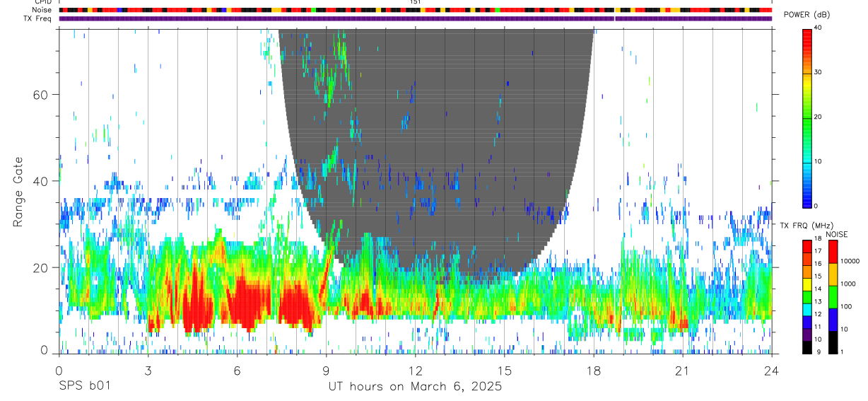Click x-axis tick label "6"
Viewport: 868px width, 401px height.
(x=237, y=370)
